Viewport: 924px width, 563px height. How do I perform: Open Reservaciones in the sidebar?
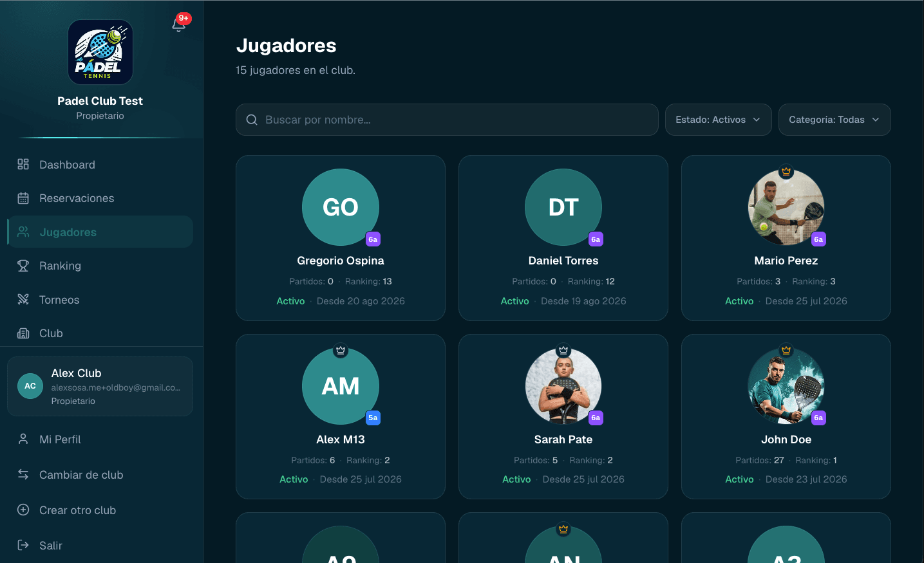tap(100, 198)
